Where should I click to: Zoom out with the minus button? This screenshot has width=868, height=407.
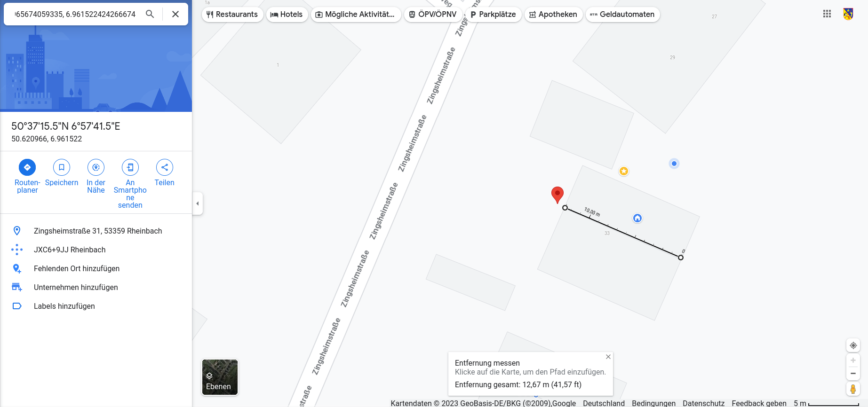pos(853,374)
